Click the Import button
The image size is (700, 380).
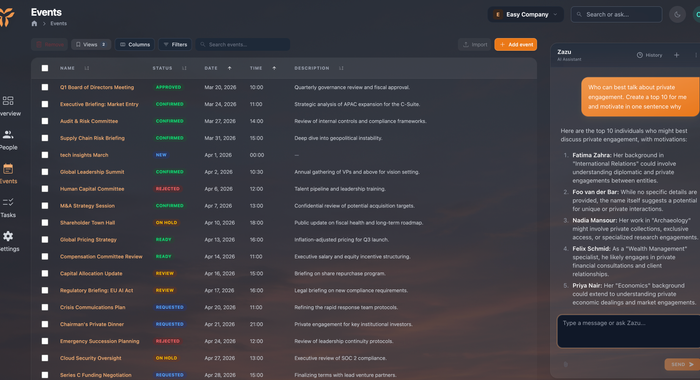coord(475,45)
